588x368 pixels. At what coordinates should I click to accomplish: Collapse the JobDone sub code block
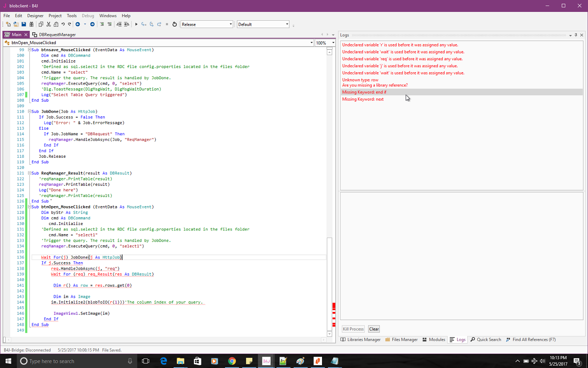click(x=30, y=111)
